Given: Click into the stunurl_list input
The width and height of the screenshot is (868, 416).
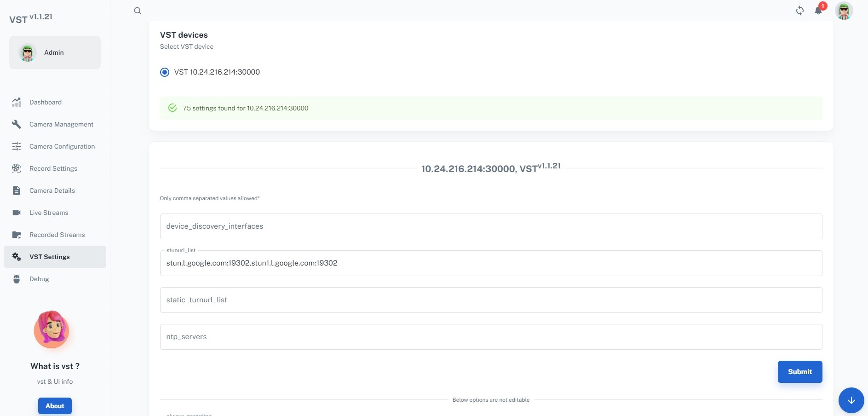Looking at the screenshot, I should coord(490,263).
